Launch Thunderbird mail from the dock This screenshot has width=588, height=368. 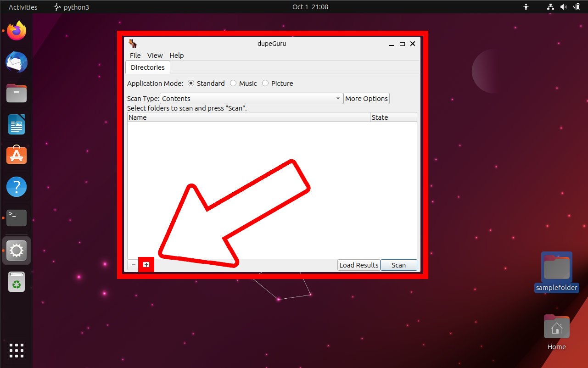[x=16, y=62]
